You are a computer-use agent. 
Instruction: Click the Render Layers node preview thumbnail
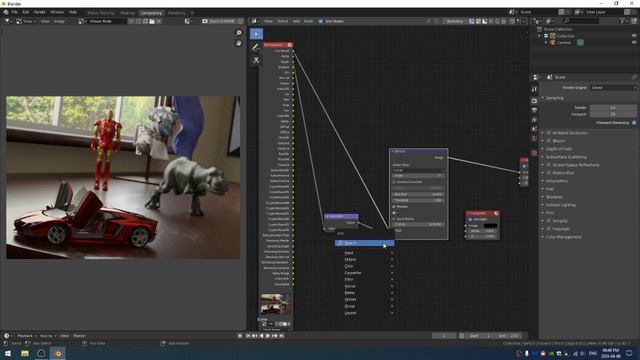pyautogui.click(x=276, y=304)
